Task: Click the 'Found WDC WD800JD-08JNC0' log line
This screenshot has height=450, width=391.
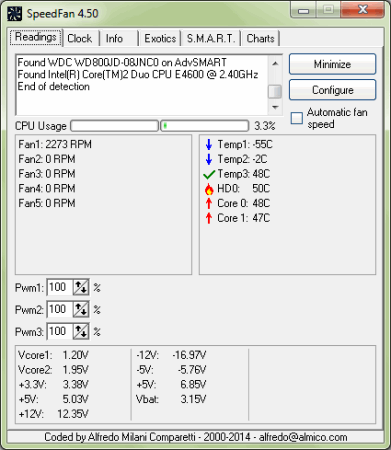Action: [122, 62]
